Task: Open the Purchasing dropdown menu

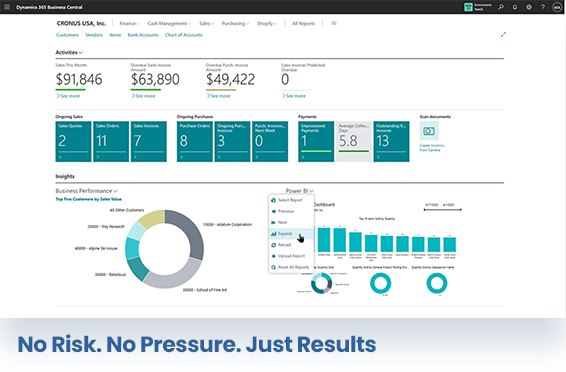Action: tap(235, 23)
